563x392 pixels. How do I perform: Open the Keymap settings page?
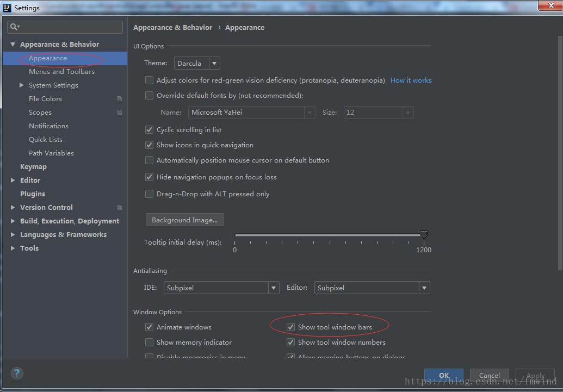click(x=33, y=167)
